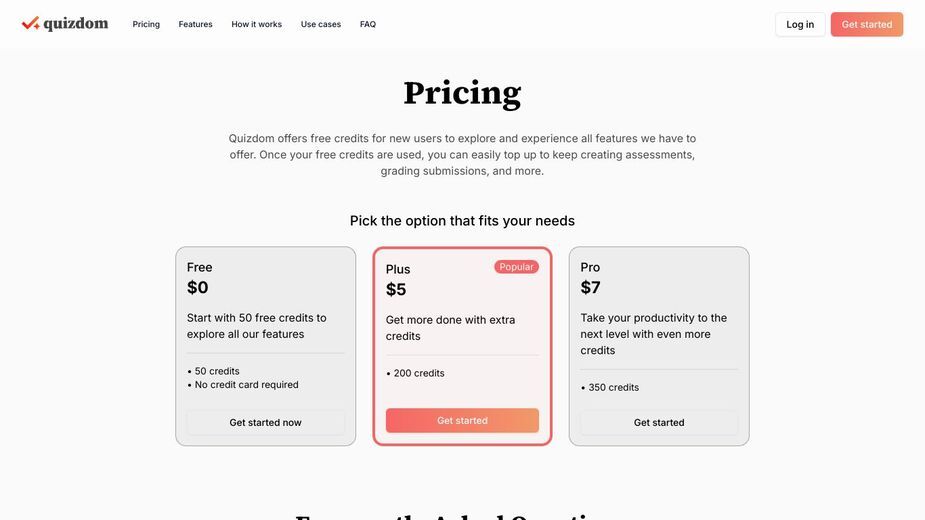Click the Popular badge on Plus
This screenshot has height=520, width=925.
point(516,267)
